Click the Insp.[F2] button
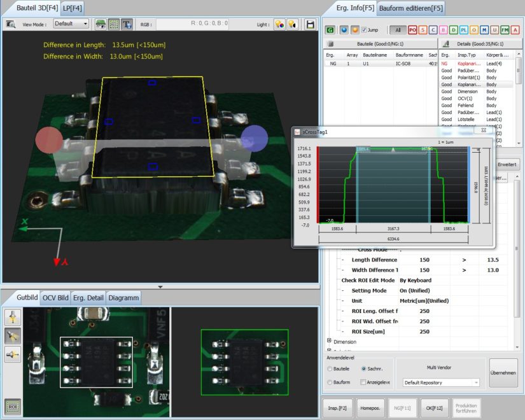Viewport: 525px width, 420px height. click(337, 408)
